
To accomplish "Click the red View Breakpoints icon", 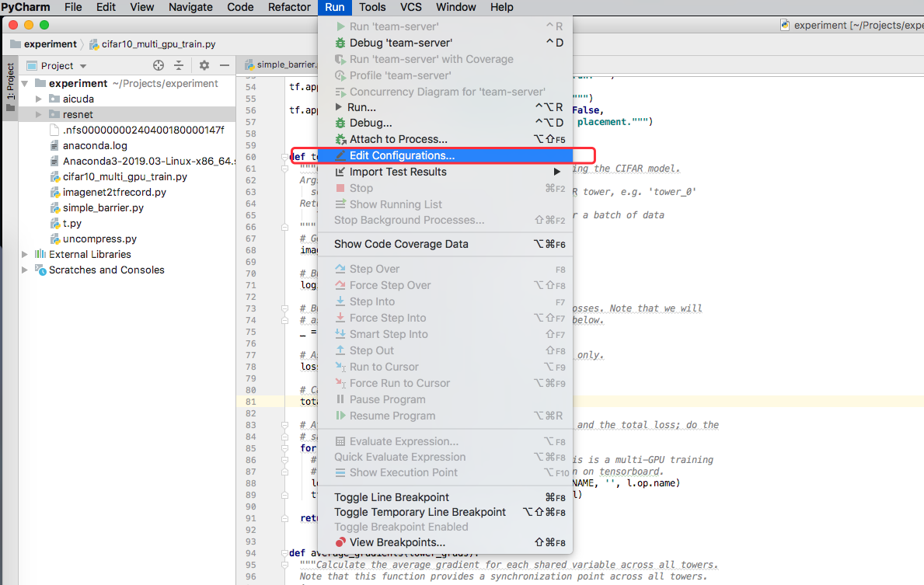I will (x=340, y=542).
